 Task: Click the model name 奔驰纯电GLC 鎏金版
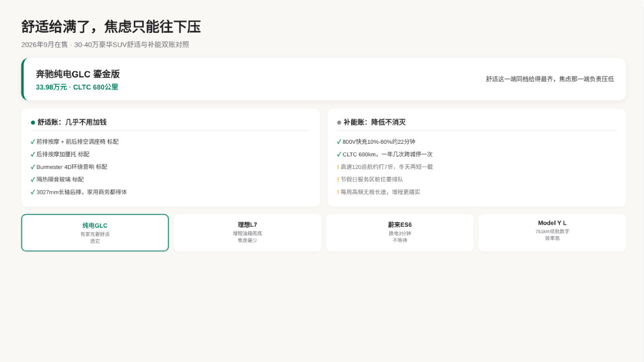point(78,74)
